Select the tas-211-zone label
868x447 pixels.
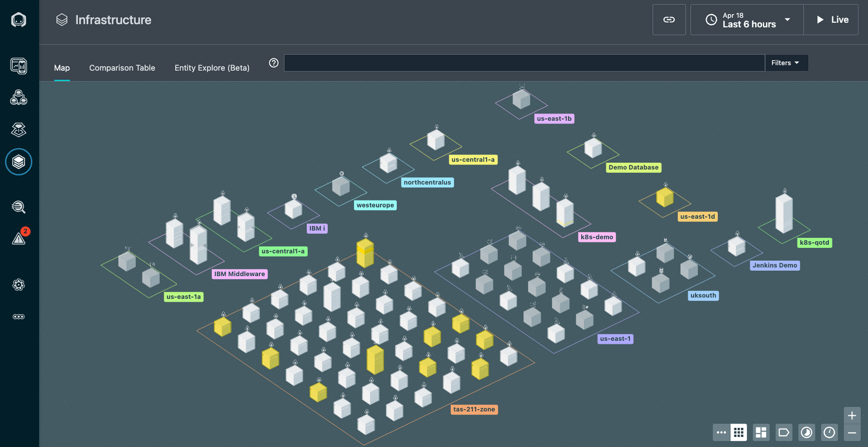pos(474,409)
